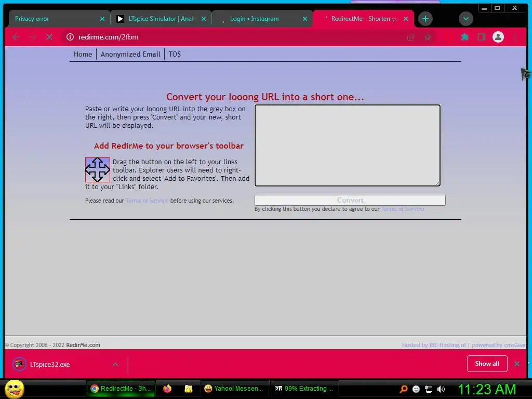
Task: Open Firefox from the taskbar
Action: click(x=167, y=389)
